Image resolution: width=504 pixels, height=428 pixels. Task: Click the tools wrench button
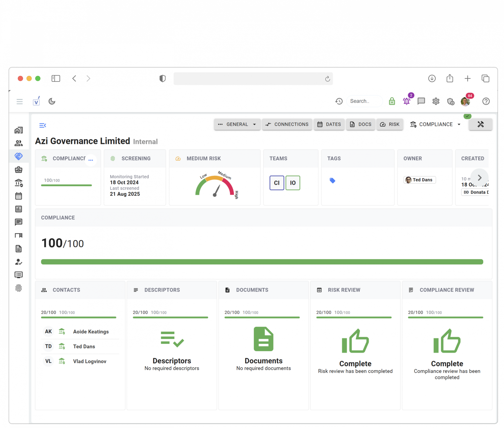(x=480, y=124)
